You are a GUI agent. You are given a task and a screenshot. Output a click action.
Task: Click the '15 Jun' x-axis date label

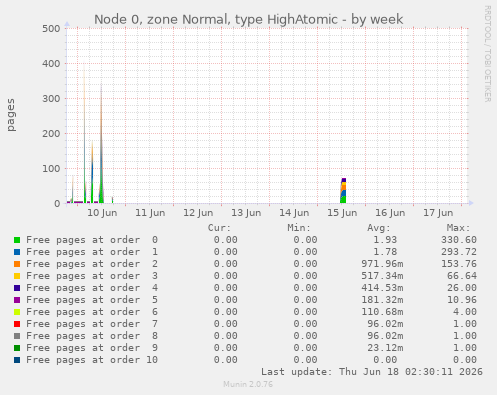[342, 213]
